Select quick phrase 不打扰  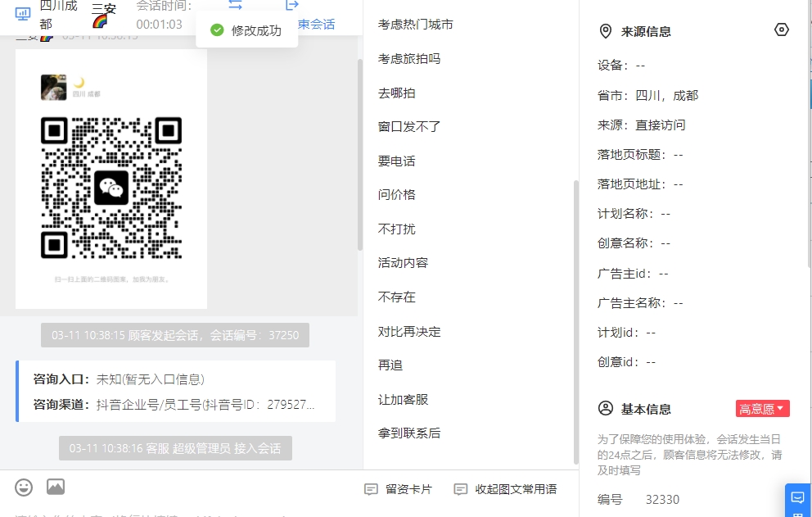397,229
